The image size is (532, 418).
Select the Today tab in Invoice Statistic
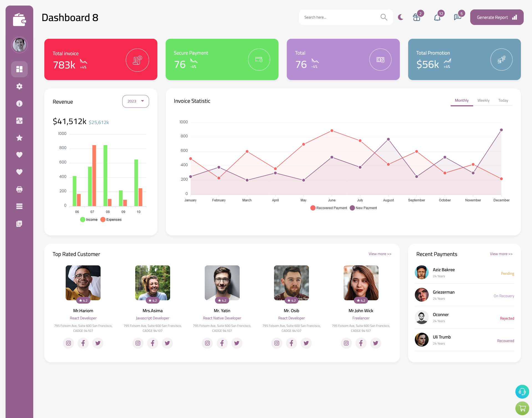(x=503, y=100)
